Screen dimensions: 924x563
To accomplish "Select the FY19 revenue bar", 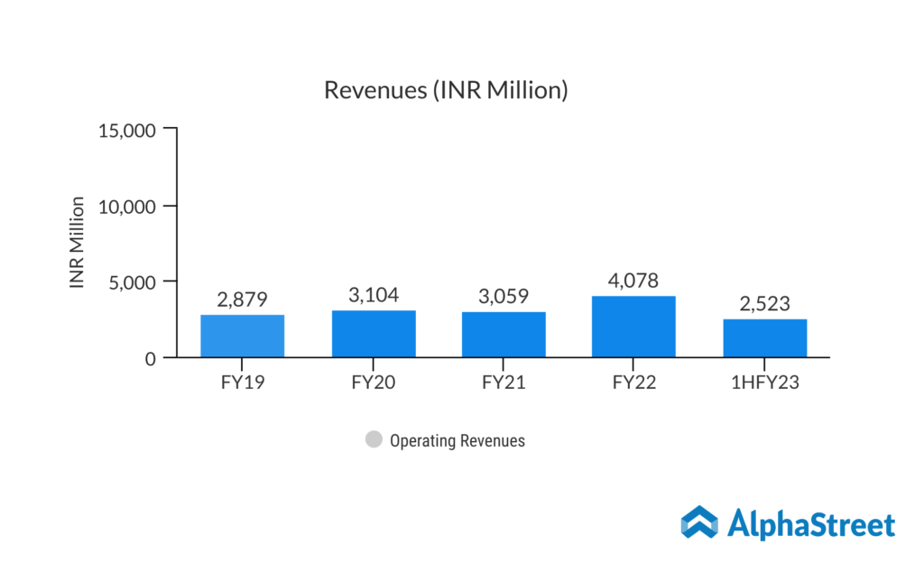I will tap(243, 336).
